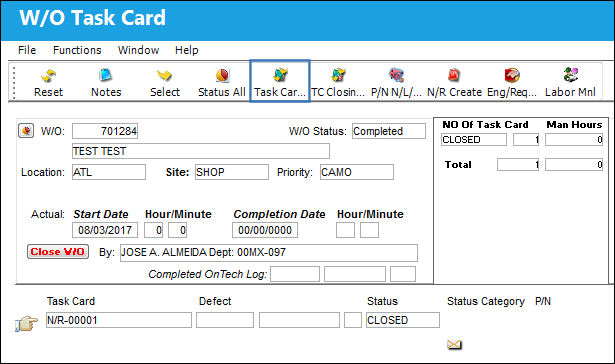Click the 'NO Of Task Card' heading

tap(485, 125)
